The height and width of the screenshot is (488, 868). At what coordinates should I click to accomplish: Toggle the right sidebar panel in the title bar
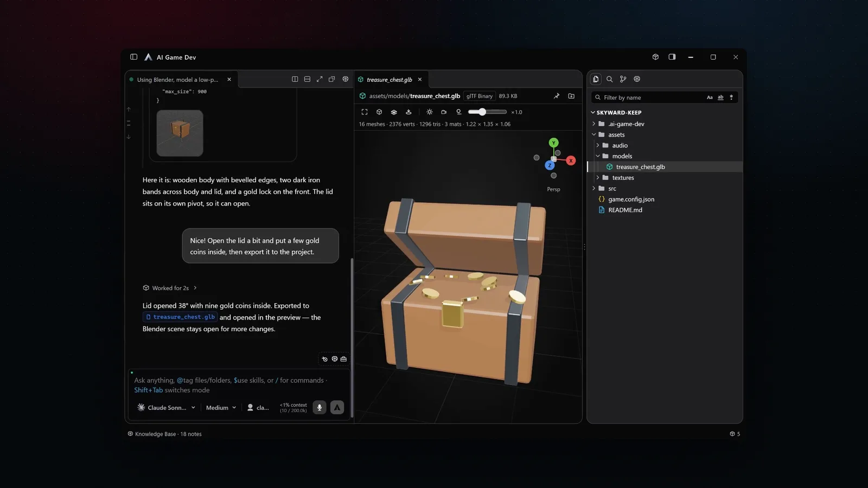[672, 57]
